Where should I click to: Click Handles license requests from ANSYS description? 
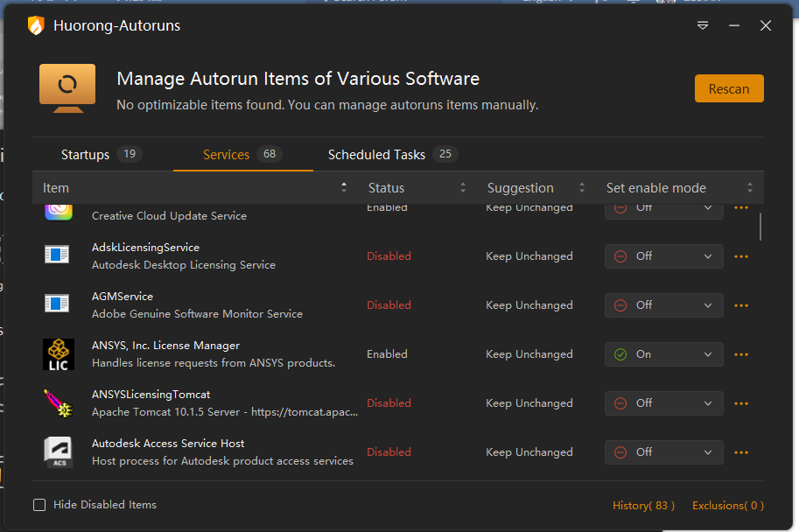(x=214, y=363)
